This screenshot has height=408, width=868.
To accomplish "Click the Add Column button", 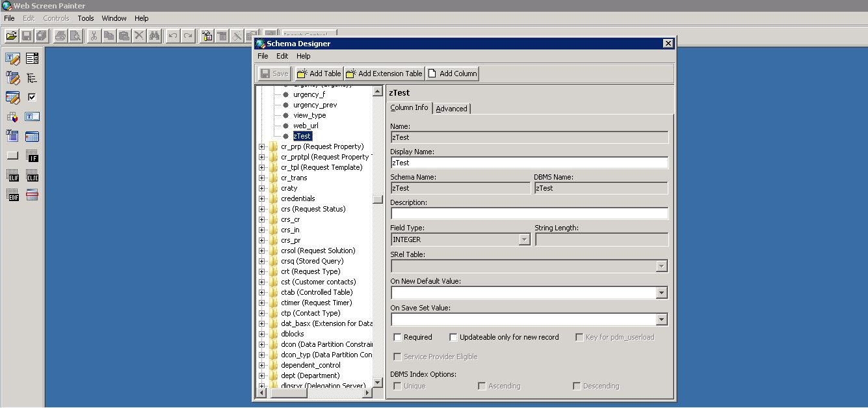I will tap(452, 74).
